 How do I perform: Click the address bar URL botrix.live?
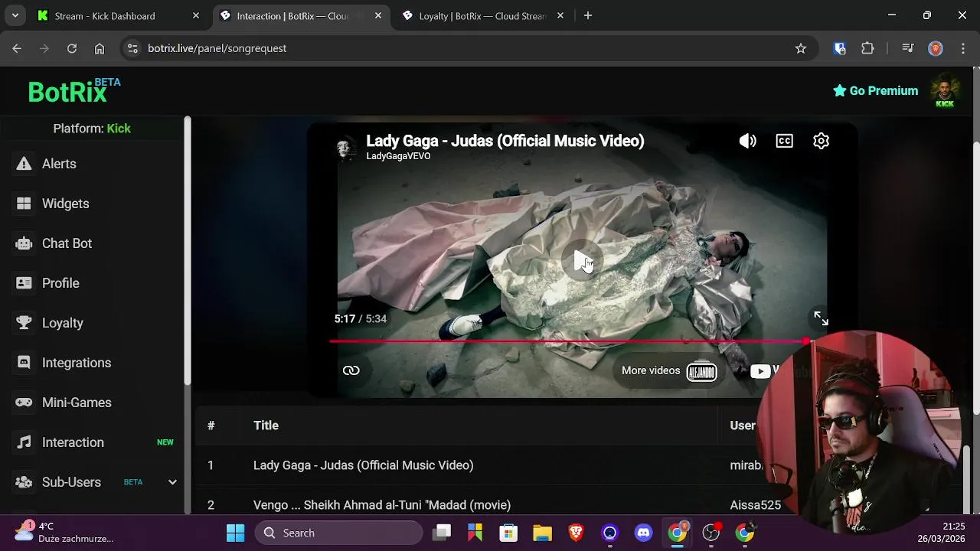217,48
